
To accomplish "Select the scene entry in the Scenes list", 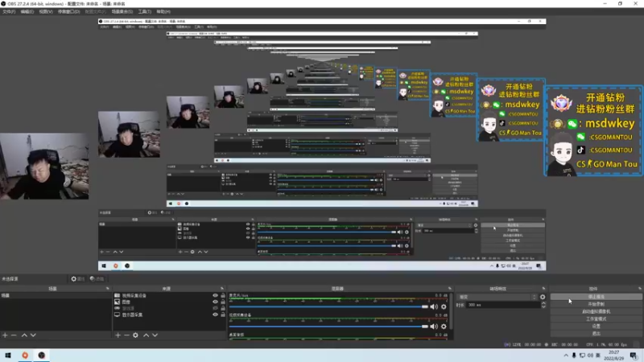I will [x=56, y=295].
